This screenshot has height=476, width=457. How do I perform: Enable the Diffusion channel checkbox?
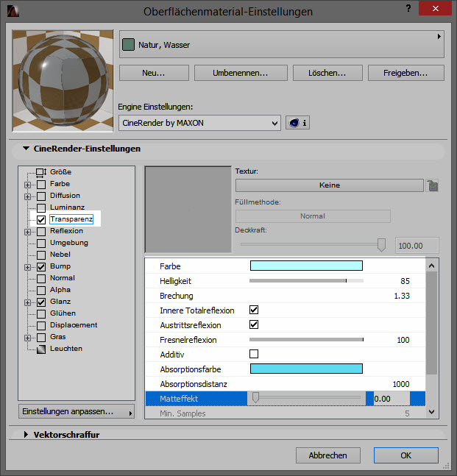click(x=41, y=196)
